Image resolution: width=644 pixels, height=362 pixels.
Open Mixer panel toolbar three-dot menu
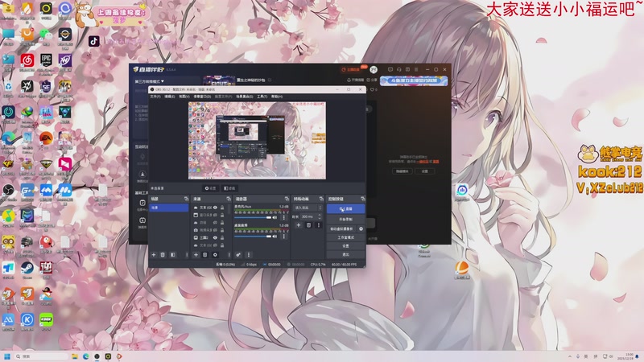[249, 255]
